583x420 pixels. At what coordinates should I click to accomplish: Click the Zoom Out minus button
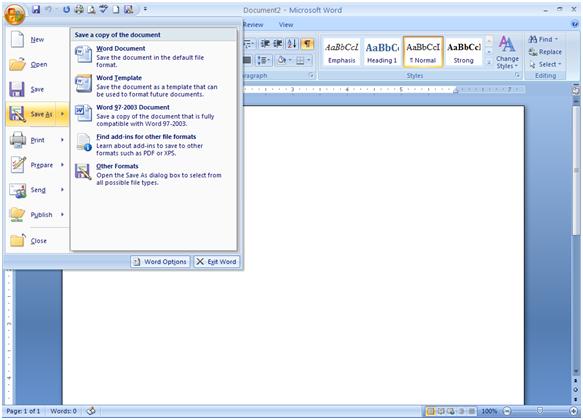pyautogui.click(x=507, y=411)
